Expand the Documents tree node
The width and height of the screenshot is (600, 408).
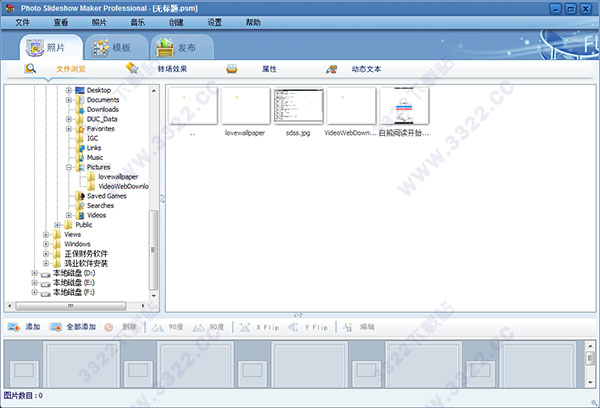click(x=69, y=100)
